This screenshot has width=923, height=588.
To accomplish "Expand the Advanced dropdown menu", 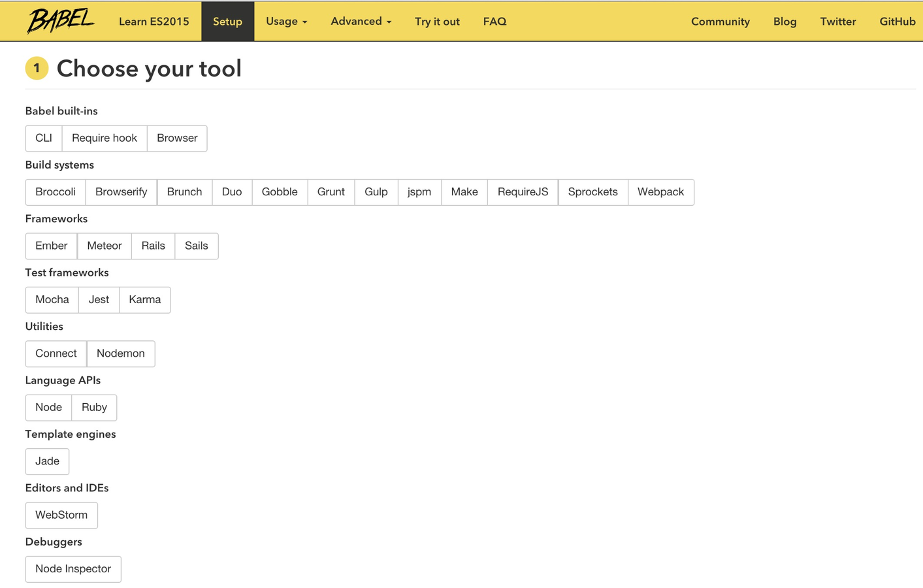I will (361, 22).
